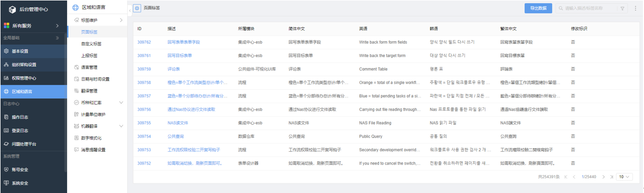Click the 机器翻译 icon
Viewport: 644px width, 193px height.
pos(76,126)
